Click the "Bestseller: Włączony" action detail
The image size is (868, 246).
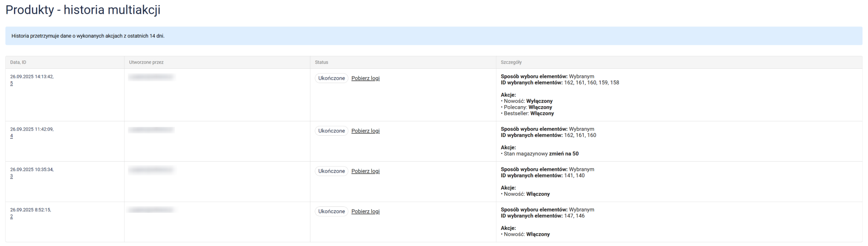coord(528,114)
